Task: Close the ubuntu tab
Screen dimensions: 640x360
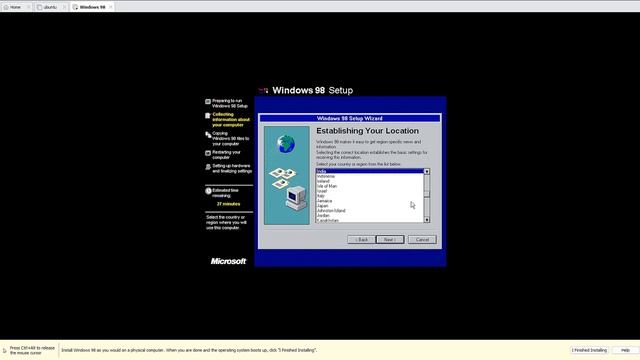Action: tap(64, 7)
